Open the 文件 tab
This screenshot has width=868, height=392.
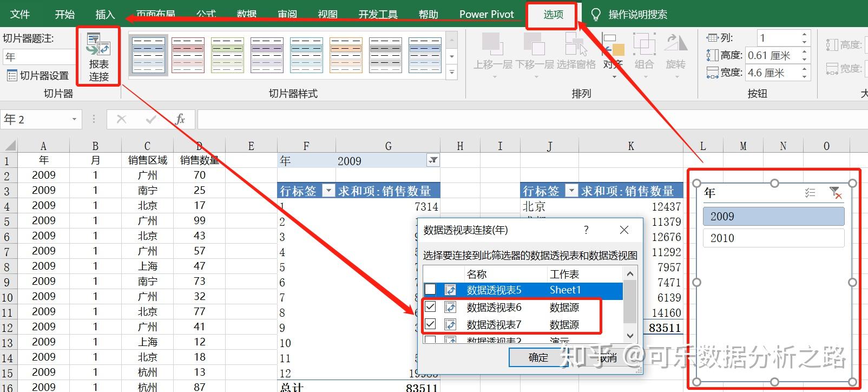point(20,14)
